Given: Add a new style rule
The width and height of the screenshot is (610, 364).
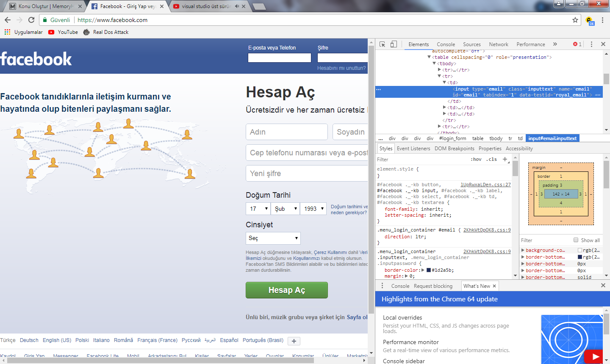Looking at the screenshot, I should point(505,159).
